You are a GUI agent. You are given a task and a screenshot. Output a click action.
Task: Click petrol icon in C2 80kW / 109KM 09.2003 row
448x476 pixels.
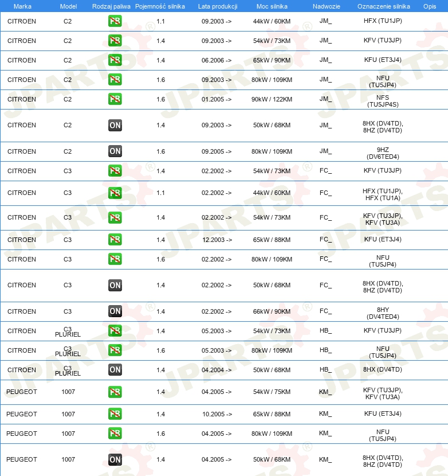[115, 80]
